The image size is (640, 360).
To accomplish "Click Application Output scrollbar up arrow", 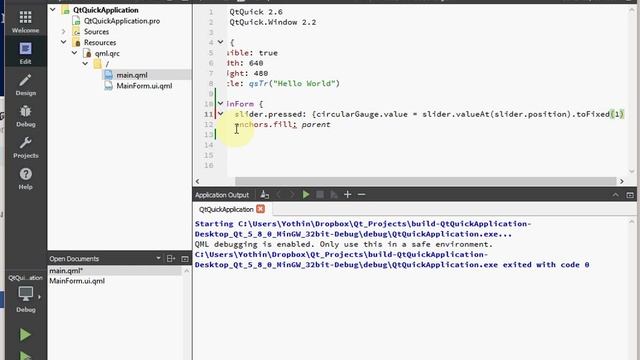I will tap(632, 222).
